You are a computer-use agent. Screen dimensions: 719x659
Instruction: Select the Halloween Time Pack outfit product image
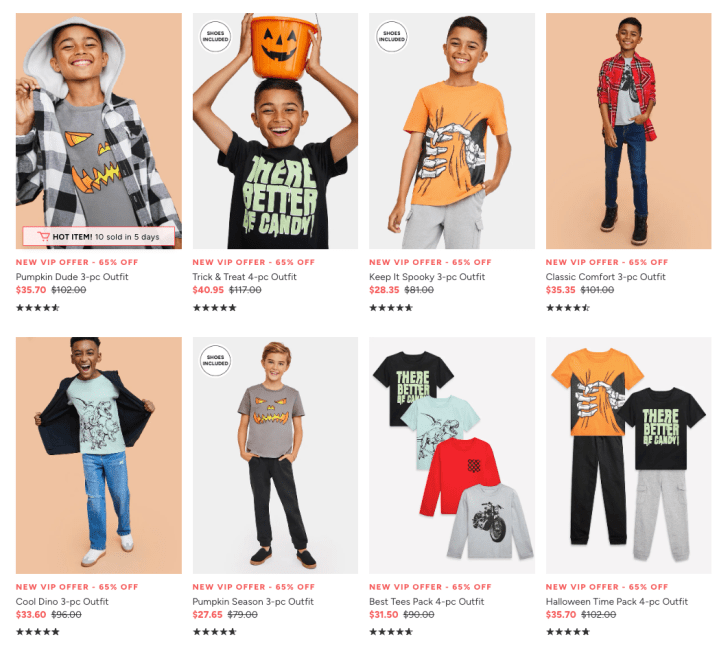coord(628,455)
